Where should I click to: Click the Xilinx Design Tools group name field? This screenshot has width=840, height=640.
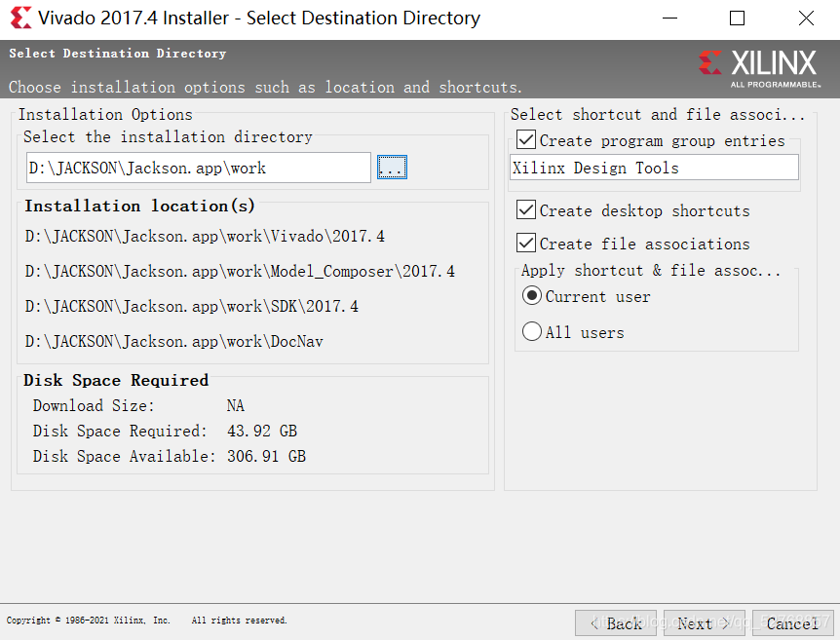654,168
